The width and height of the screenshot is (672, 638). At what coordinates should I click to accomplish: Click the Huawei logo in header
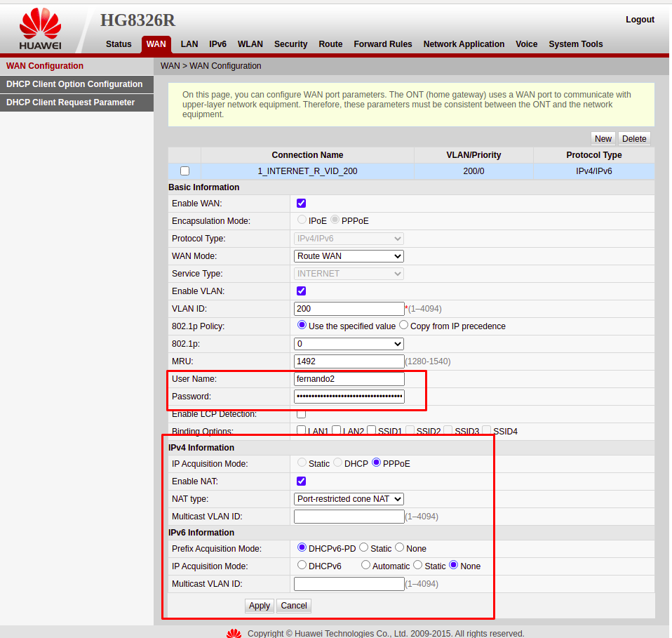(40, 31)
